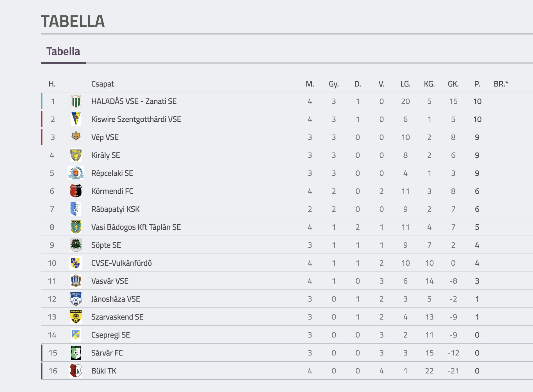Click the Sárvár FC green crest
The width and height of the screenshot is (533, 392).
click(x=76, y=353)
